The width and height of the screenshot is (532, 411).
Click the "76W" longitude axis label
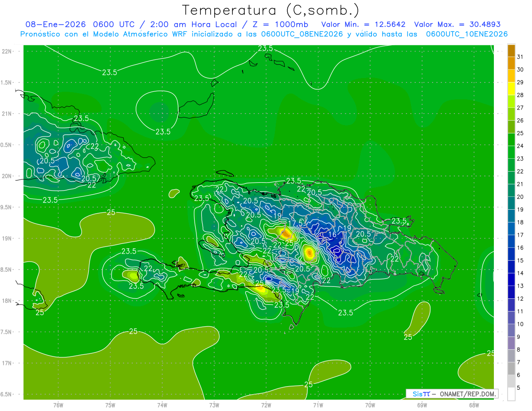point(58,405)
